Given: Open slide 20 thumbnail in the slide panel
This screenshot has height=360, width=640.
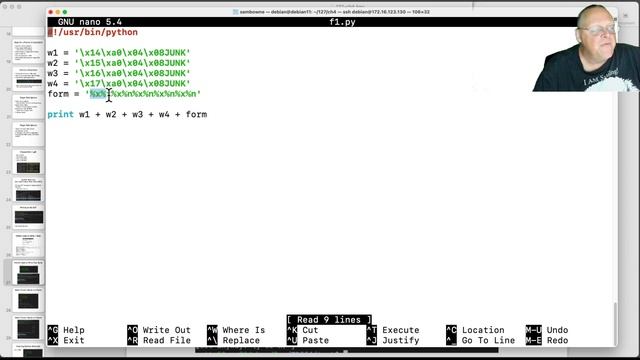Looking at the screenshot, I should (x=28, y=79).
